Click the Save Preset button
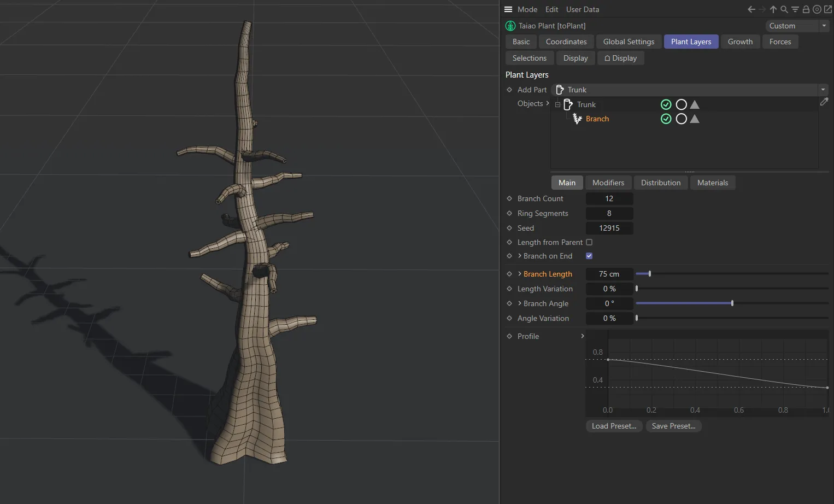The image size is (834, 504). (673, 426)
